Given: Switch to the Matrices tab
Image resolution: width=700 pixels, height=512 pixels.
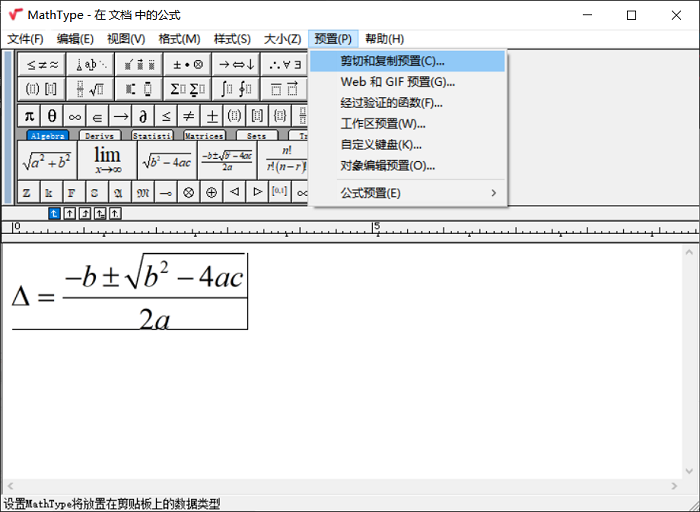Looking at the screenshot, I should [204, 136].
